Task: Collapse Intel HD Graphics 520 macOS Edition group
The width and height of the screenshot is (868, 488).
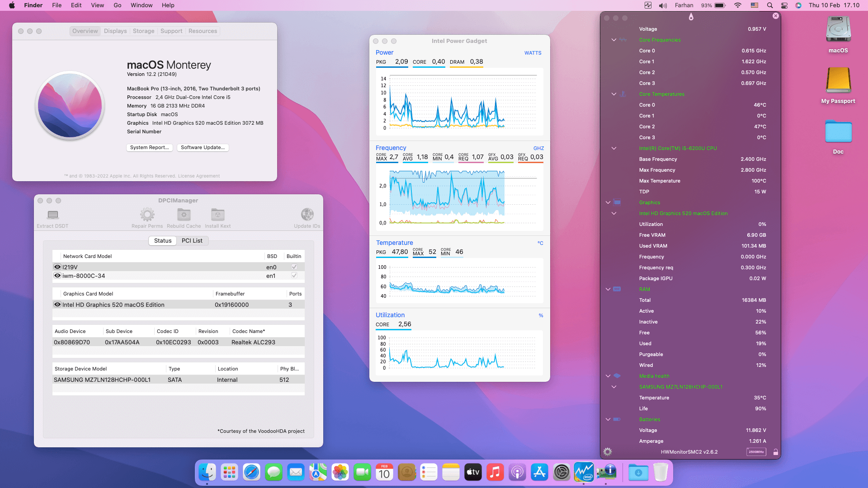Action: (614, 213)
